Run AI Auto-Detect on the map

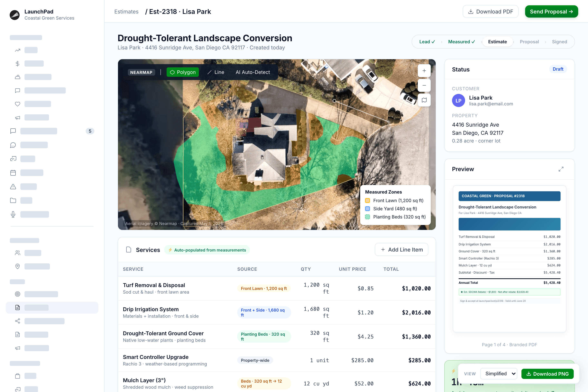coord(253,72)
